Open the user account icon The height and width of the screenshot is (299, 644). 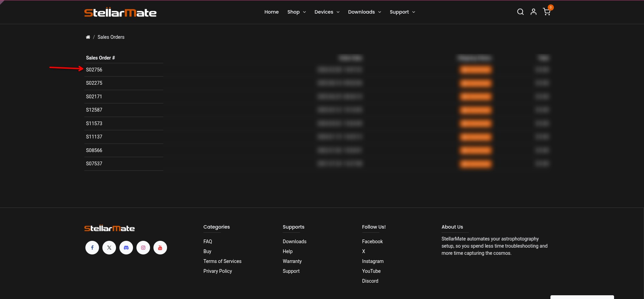pos(533,12)
